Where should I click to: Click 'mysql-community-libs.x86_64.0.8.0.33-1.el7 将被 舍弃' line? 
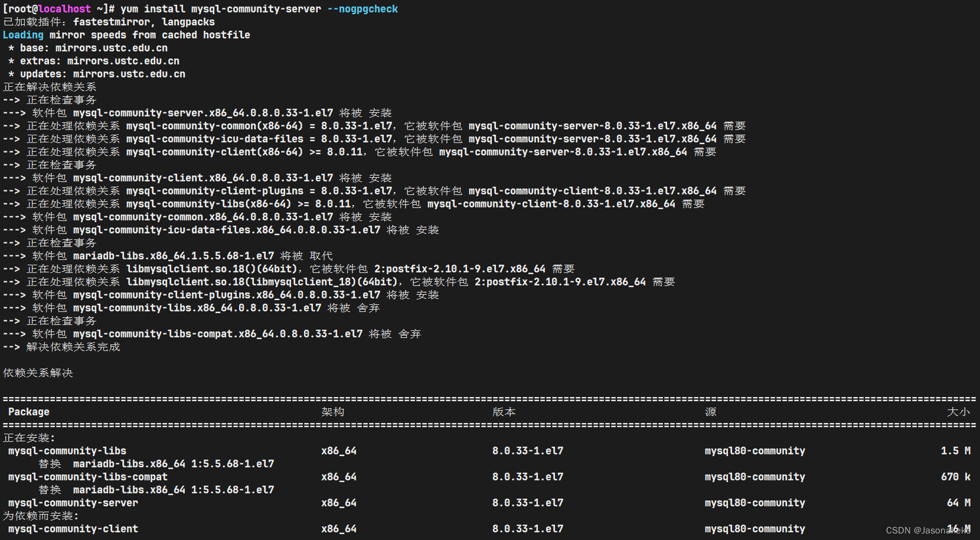coord(191,308)
